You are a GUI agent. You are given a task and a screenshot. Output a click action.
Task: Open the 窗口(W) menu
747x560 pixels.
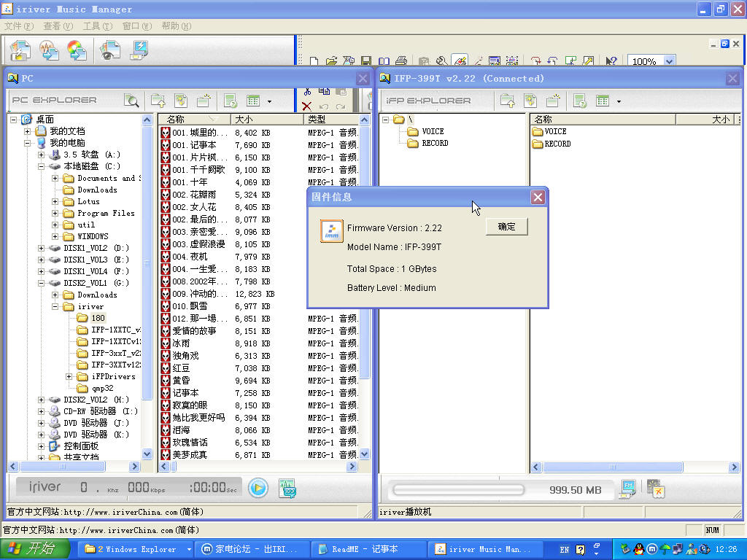pyautogui.click(x=136, y=26)
